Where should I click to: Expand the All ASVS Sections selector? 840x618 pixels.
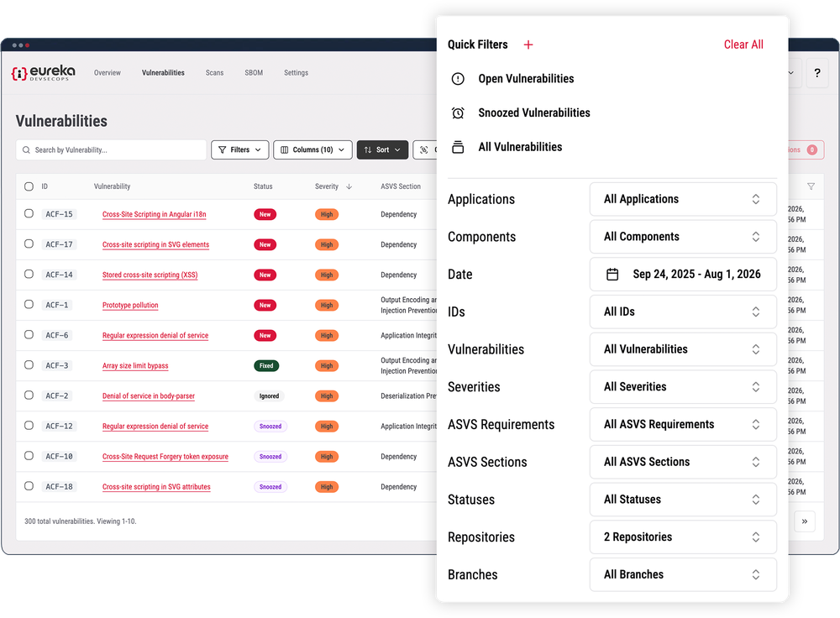pos(683,462)
